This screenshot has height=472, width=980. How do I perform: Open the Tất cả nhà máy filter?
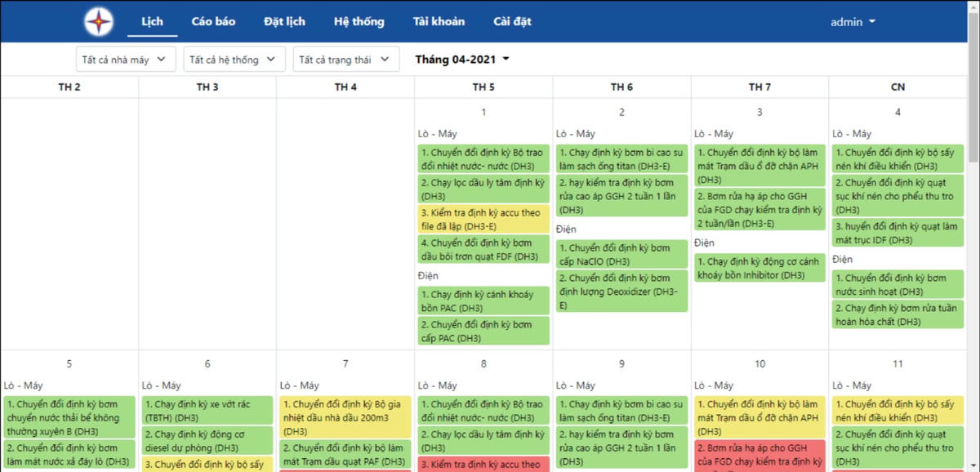125,59
